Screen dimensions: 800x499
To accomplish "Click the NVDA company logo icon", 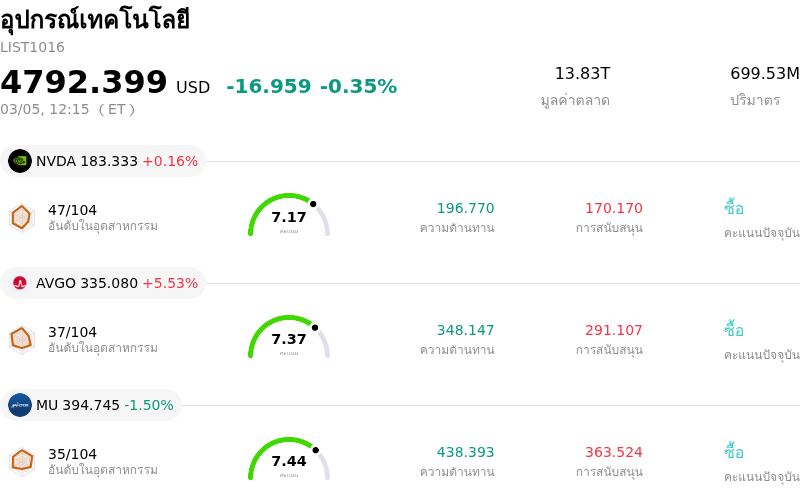I will (x=20, y=161).
